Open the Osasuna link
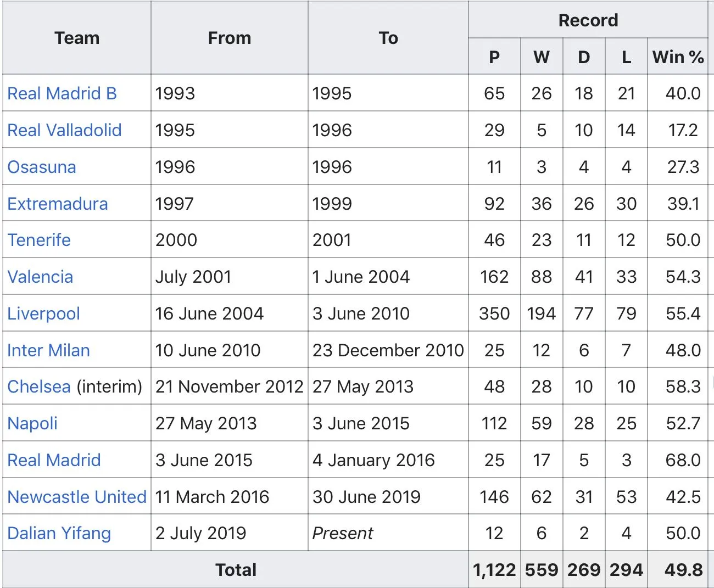 pos(42,167)
